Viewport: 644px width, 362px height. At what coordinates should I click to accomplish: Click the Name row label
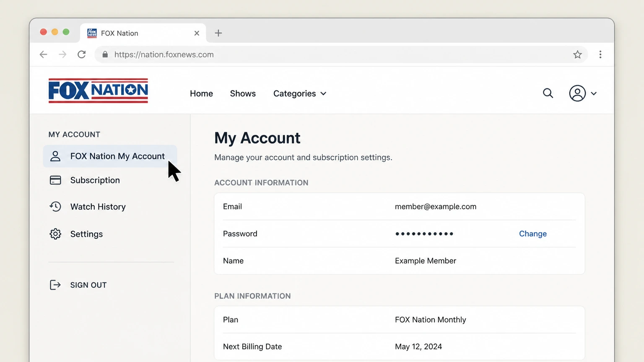pos(233,261)
